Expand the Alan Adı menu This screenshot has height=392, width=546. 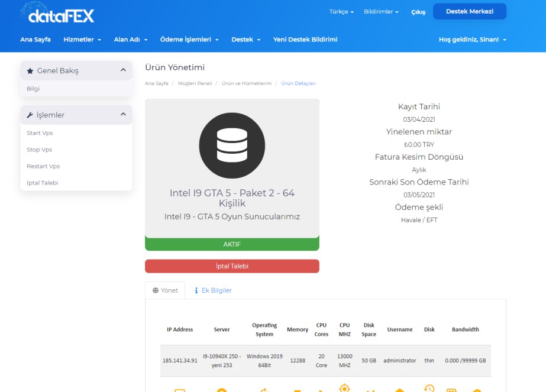(131, 40)
